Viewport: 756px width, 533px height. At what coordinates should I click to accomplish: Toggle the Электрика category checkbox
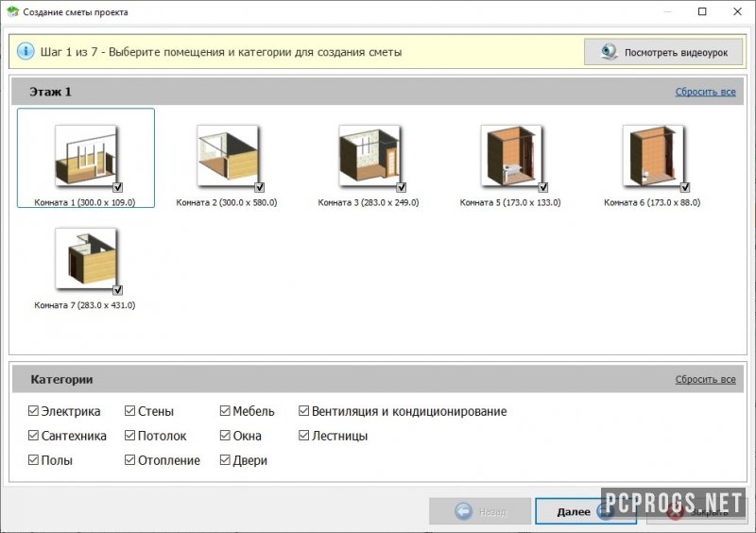(x=33, y=411)
